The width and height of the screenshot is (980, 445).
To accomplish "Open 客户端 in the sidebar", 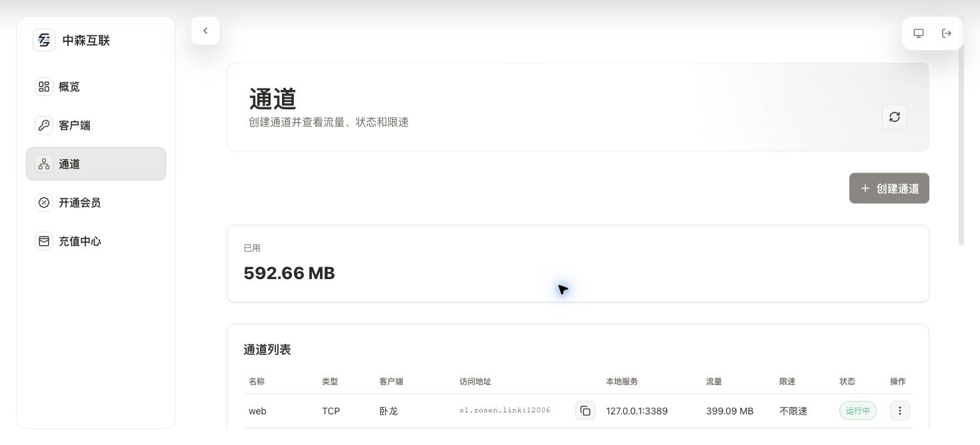I will click(x=96, y=125).
